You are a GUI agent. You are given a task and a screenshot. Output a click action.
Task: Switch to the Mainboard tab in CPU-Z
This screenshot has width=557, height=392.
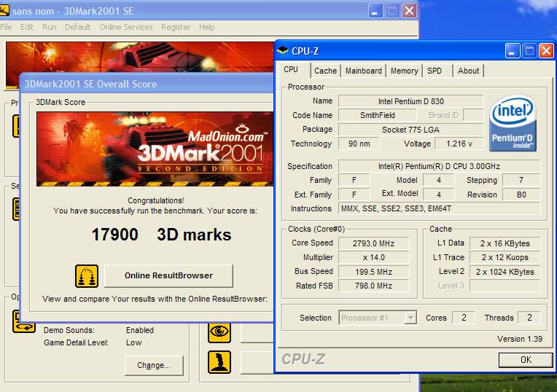point(363,71)
